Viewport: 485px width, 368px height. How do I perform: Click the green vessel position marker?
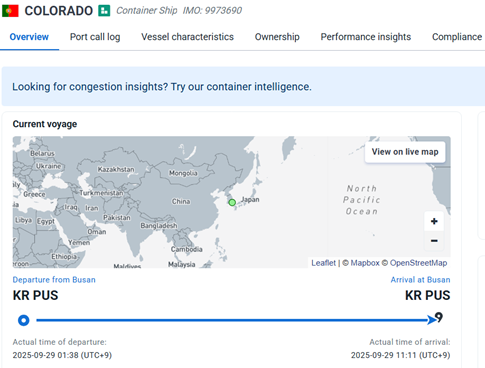[232, 202]
